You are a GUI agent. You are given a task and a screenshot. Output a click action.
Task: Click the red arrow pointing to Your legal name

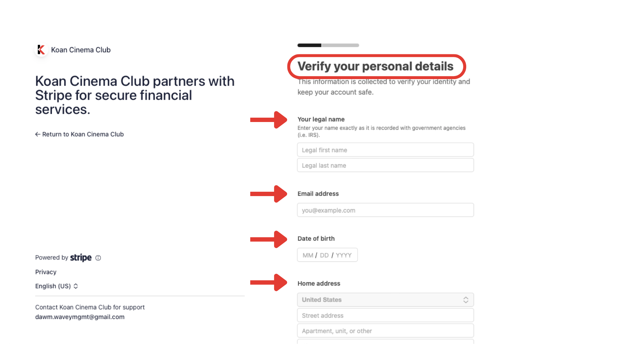click(269, 120)
